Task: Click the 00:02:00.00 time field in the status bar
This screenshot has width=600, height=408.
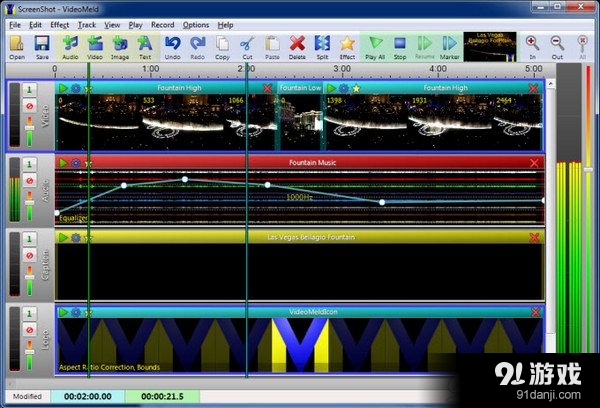Action: (88, 397)
